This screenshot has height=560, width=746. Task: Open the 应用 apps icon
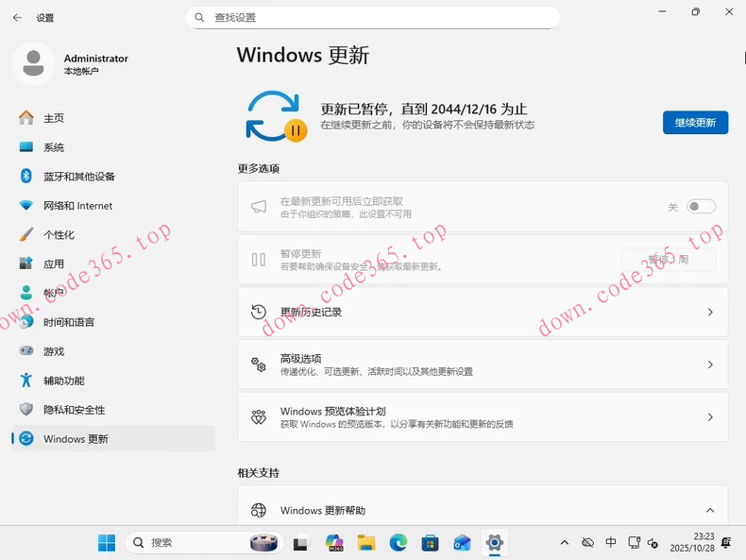coord(26,263)
